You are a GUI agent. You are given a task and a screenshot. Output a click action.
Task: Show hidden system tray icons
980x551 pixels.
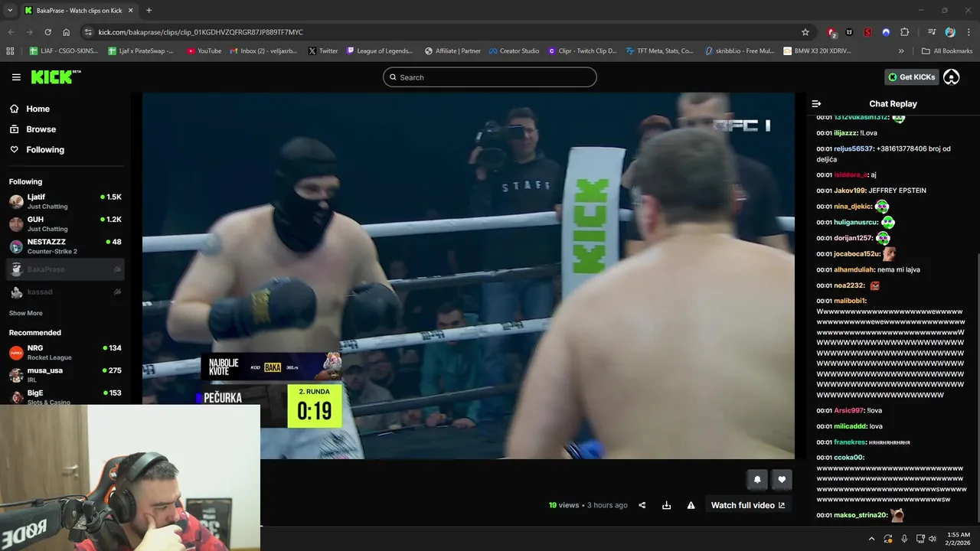click(x=871, y=539)
